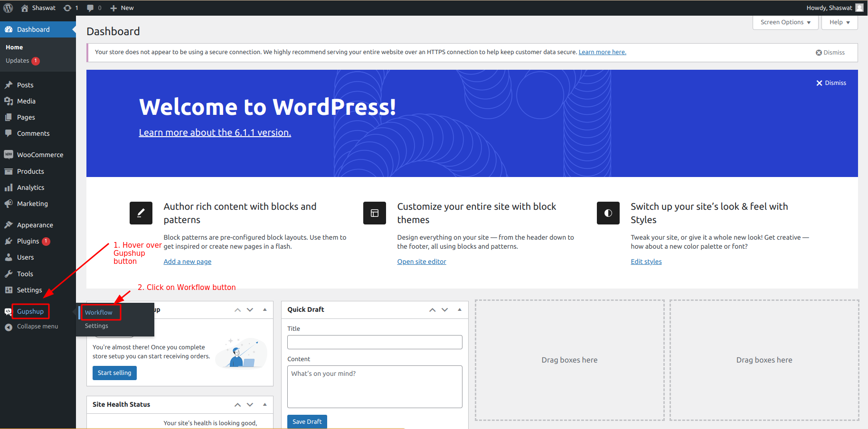868x429 pixels.
Task: Click the Products box icon
Action: 9,171
